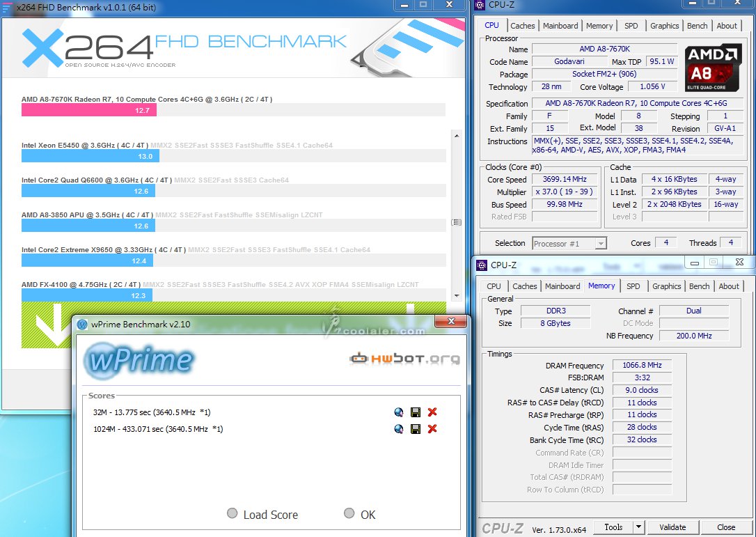Click the 32M - 13.775 sec score entry
Viewport: 756px width, 537px height.
tap(152, 412)
